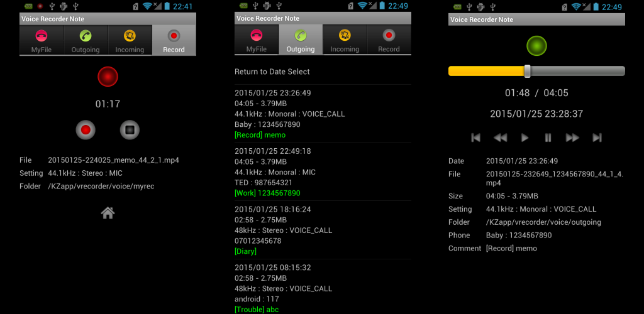The image size is (644, 314).
Task: Fast forward the recording
Action: (572, 138)
